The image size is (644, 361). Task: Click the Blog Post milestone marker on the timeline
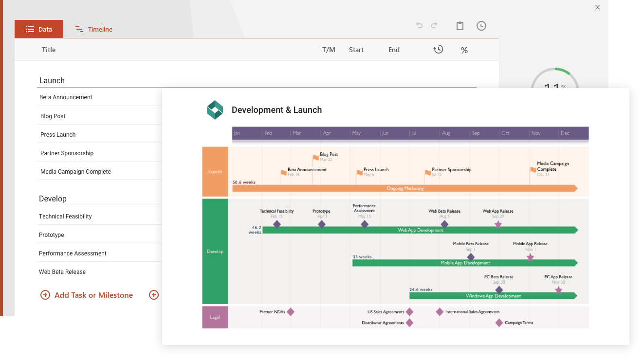click(x=315, y=157)
